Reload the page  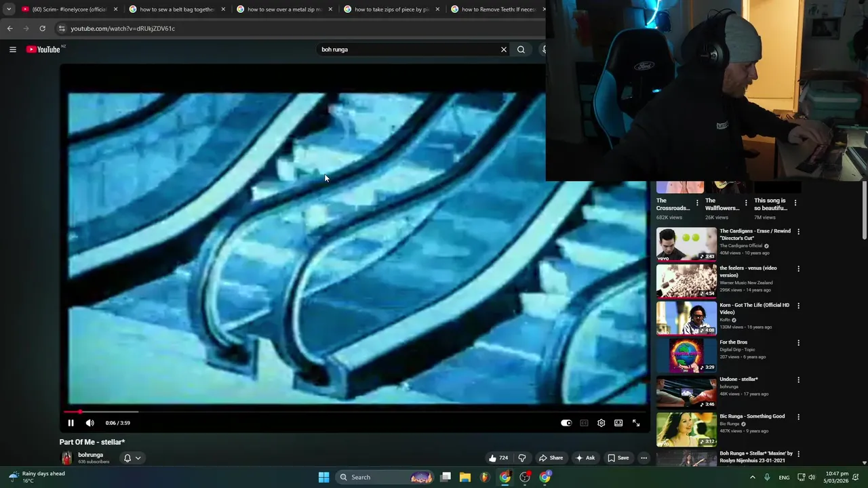tap(42, 28)
